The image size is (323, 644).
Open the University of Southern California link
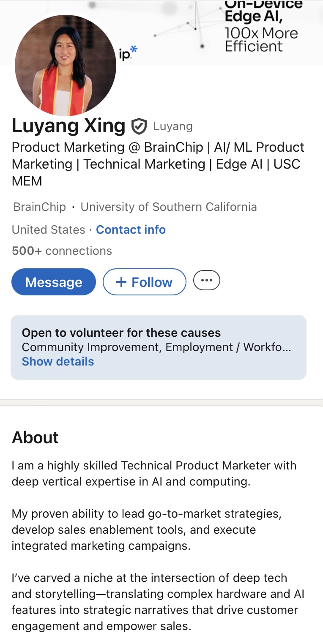point(169,207)
